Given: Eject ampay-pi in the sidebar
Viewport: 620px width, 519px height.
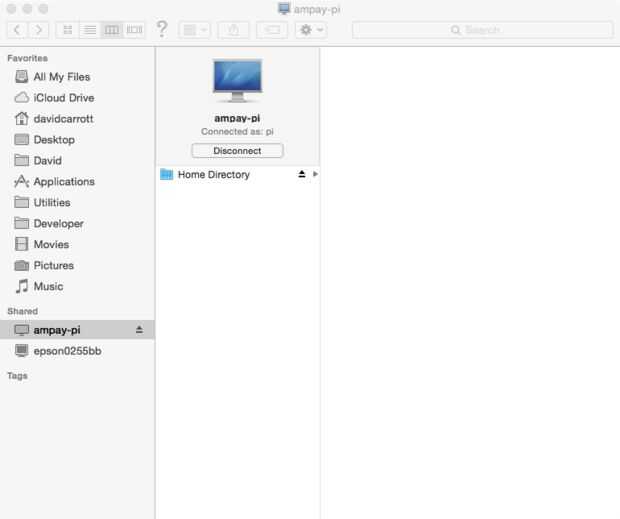Looking at the screenshot, I should tap(139, 330).
